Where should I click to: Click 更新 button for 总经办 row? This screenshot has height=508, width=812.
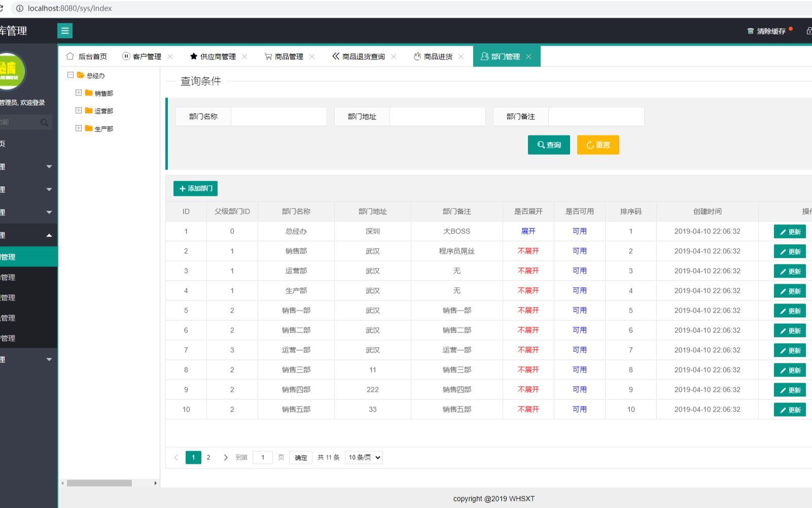point(790,231)
